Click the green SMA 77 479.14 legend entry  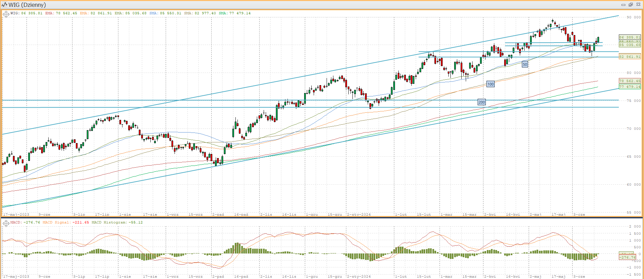[235, 13]
